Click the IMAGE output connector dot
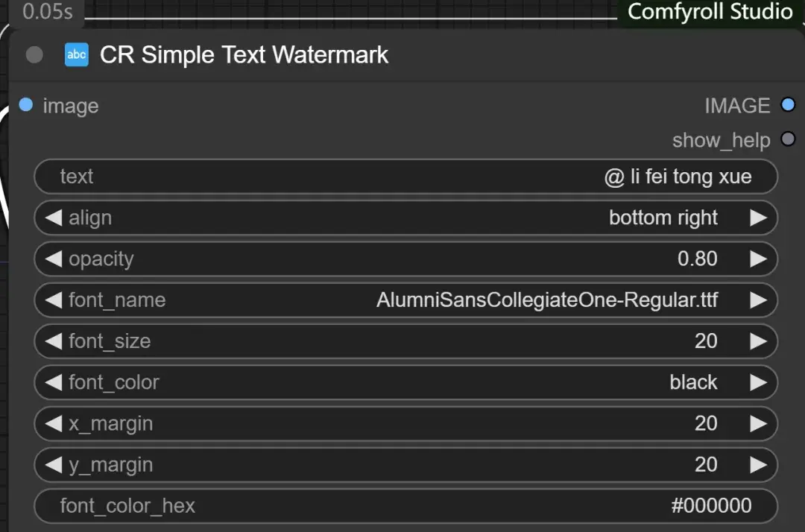 [x=788, y=105]
